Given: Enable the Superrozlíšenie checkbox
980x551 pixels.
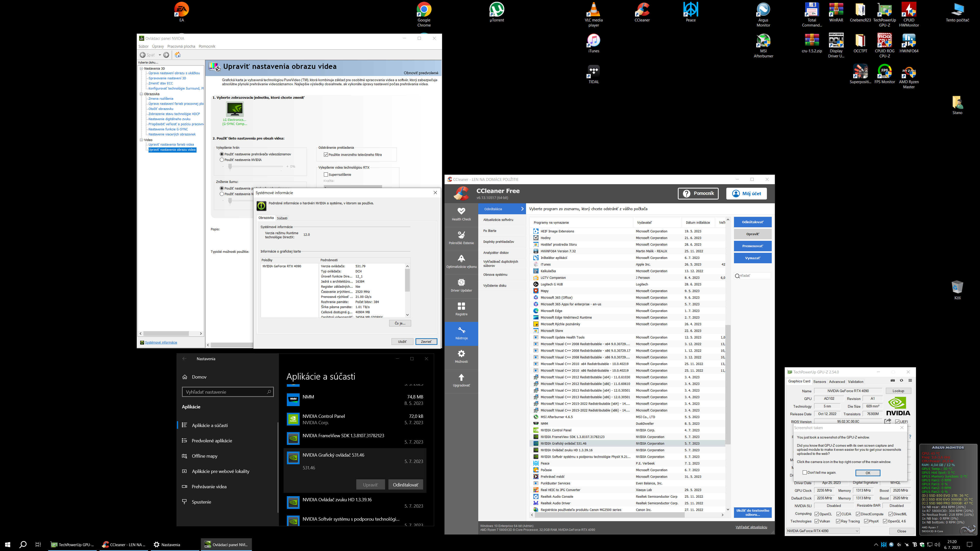Looking at the screenshot, I should click(x=326, y=174).
